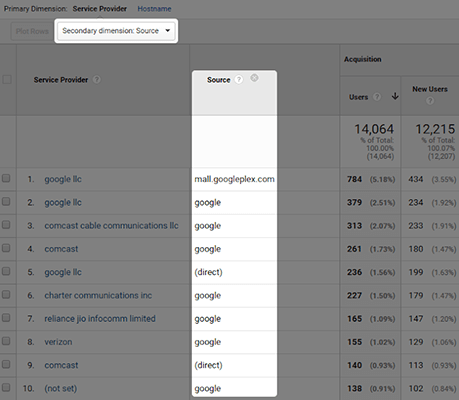The image size is (459, 400).
Task: Click (direct) source in row 9
Action: click(208, 365)
